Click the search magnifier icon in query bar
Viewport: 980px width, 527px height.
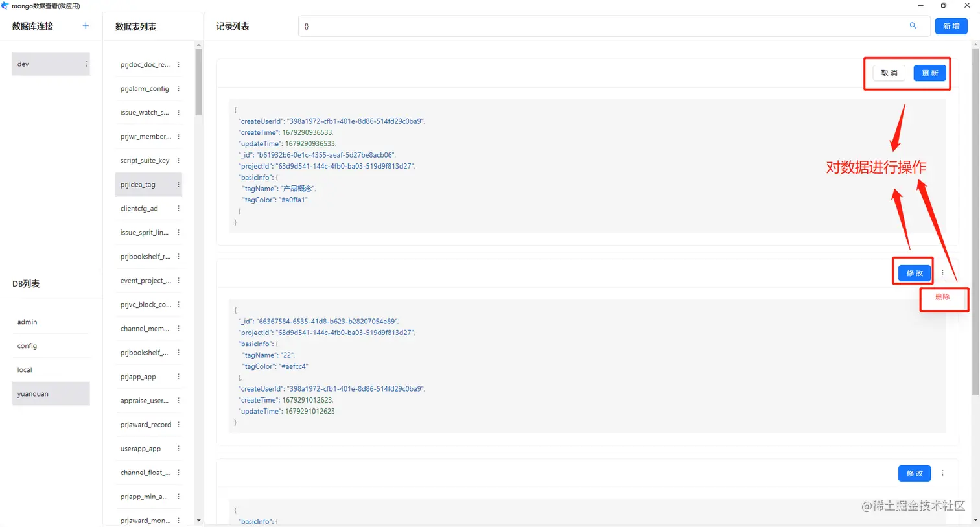[913, 26]
